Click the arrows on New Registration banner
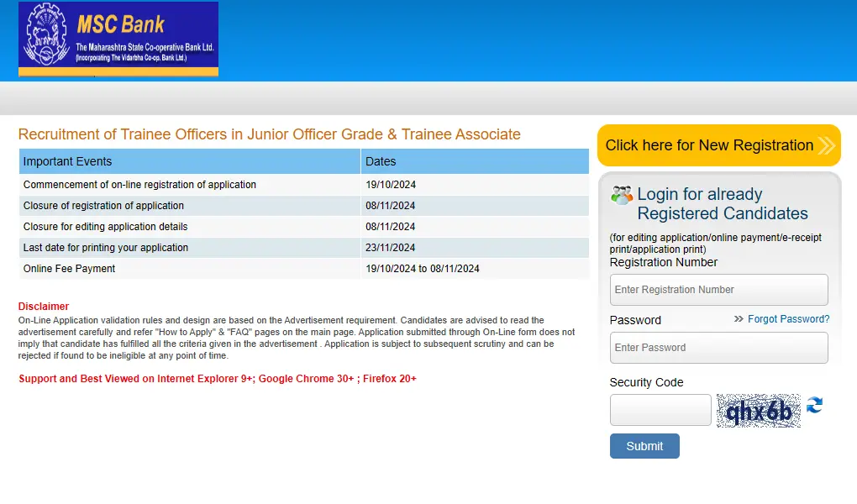This screenshot has height=504, width=857. (826, 145)
